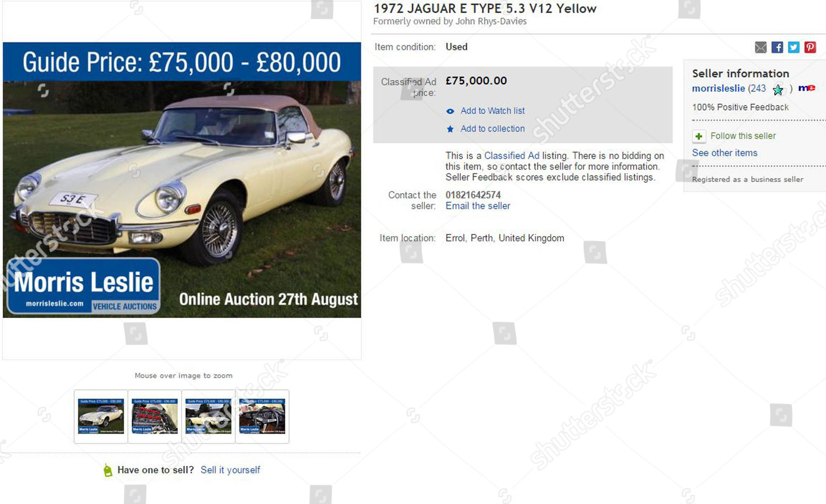Select second thumbnail showing engine

point(155,417)
